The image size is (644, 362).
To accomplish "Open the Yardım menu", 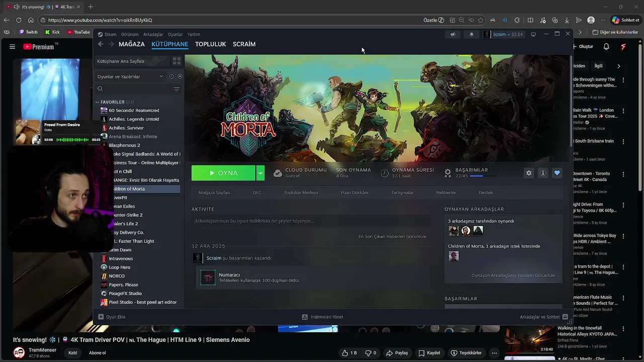I will (194, 35).
